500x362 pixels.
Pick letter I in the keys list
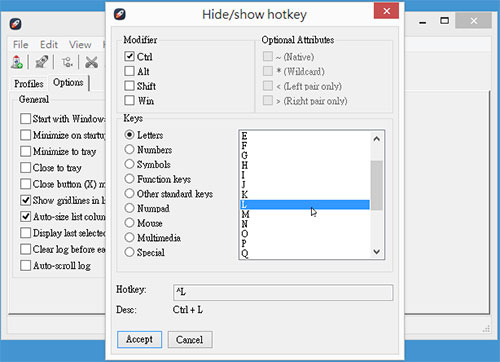pos(305,175)
